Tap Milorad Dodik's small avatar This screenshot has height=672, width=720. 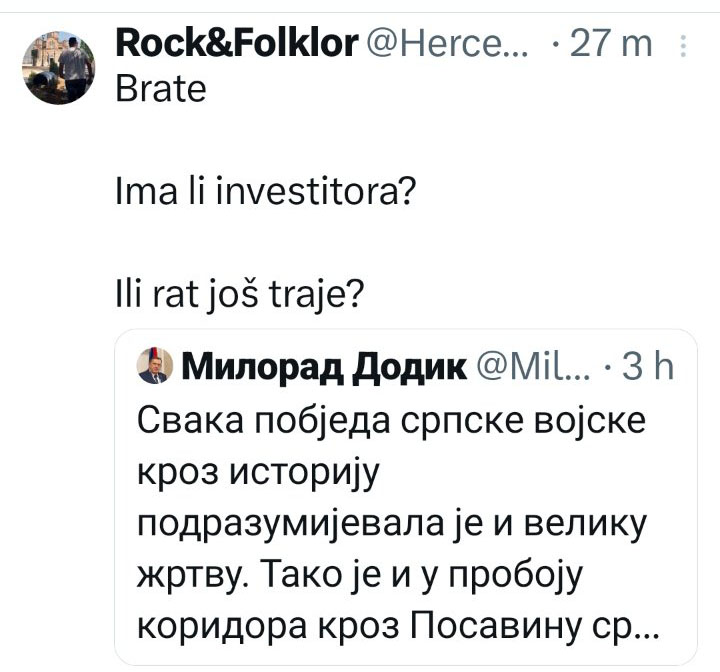coord(155,366)
